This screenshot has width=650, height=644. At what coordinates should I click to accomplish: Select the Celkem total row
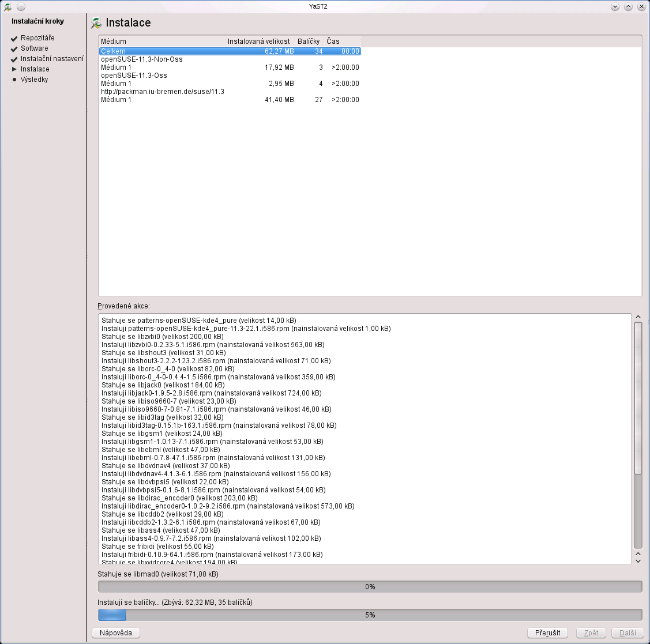[x=230, y=51]
